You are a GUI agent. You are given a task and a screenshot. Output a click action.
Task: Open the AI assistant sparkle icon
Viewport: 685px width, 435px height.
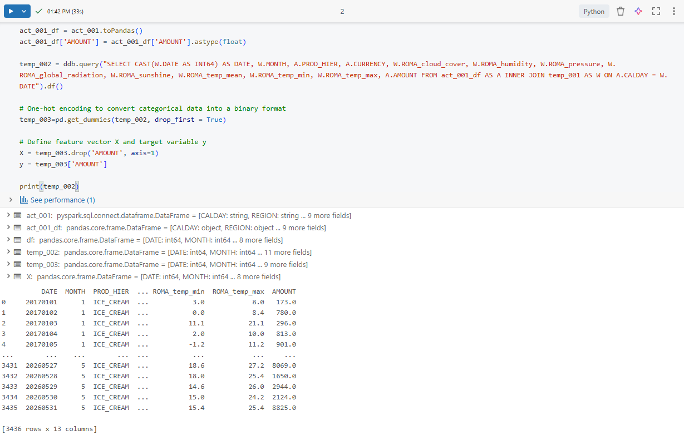[638, 11]
